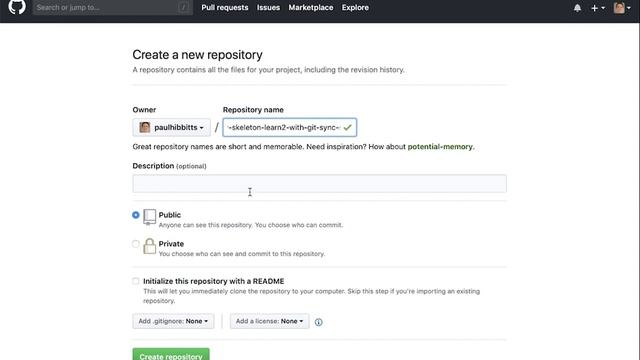
Task: Click into the Description field
Action: pyautogui.click(x=319, y=184)
